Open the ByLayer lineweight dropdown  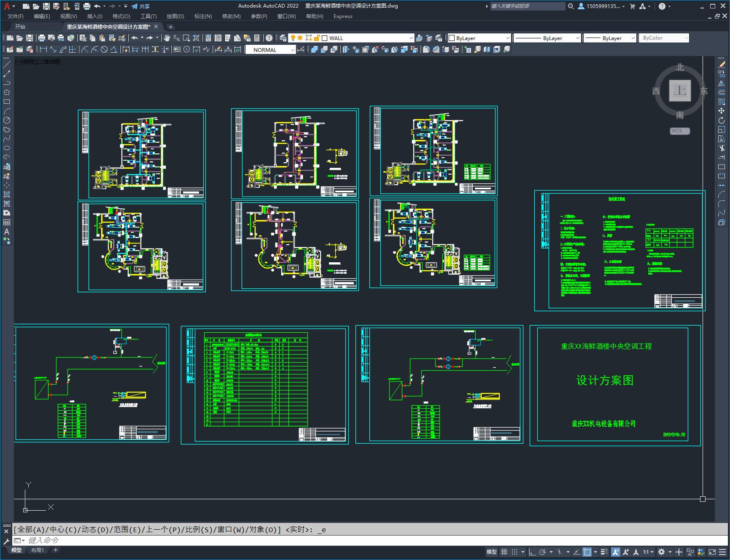pos(633,38)
